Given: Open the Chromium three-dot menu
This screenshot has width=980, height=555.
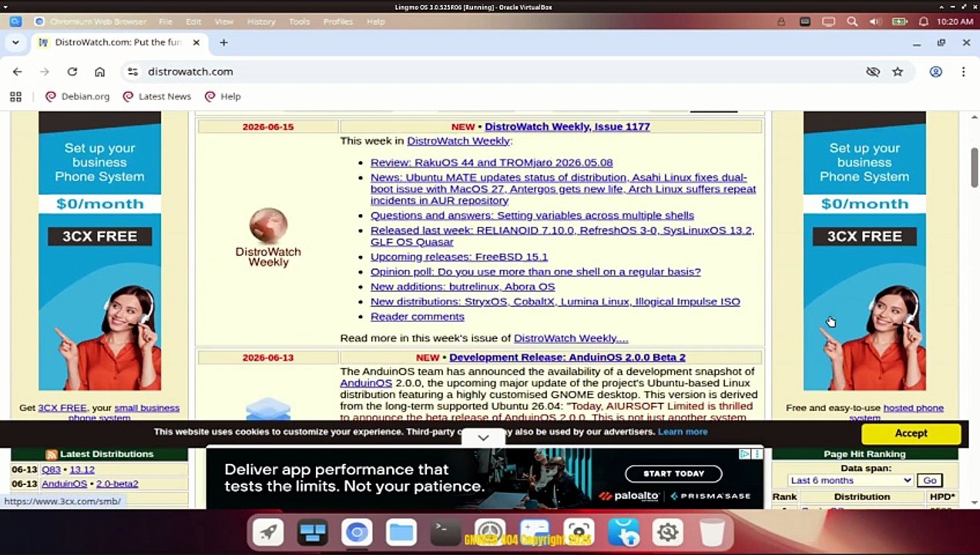Looking at the screenshot, I should (x=963, y=72).
